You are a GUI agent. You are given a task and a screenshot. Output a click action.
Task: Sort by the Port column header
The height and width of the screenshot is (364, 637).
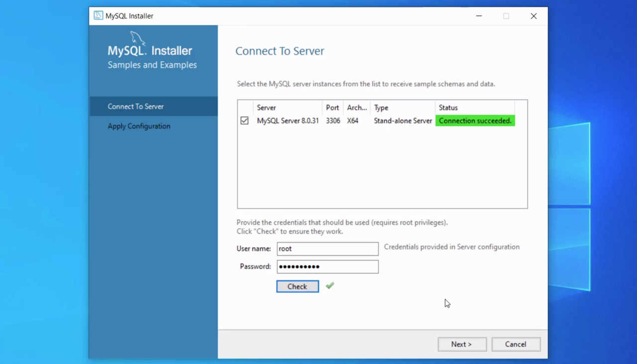(332, 107)
